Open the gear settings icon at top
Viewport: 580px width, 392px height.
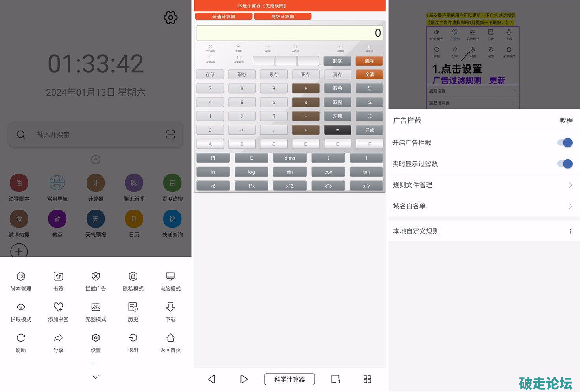pos(170,17)
